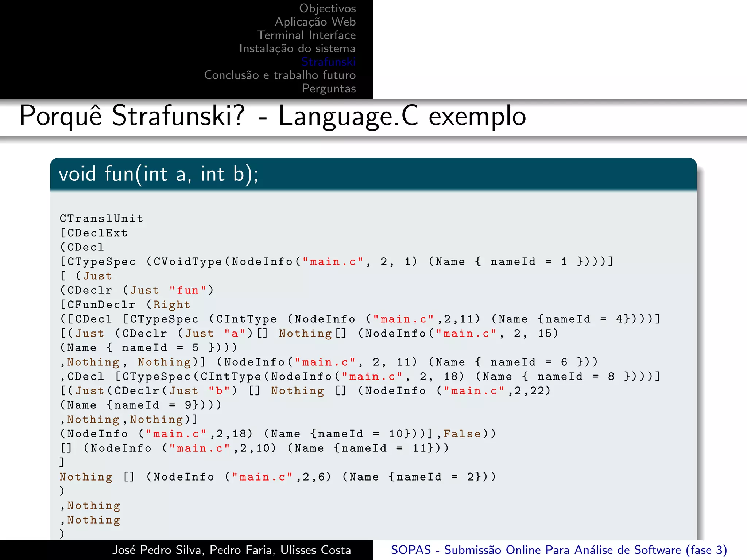This screenshot has width=747, height=560.
Task: Select the string "fun" in CDeclr line
Action: 187,290
